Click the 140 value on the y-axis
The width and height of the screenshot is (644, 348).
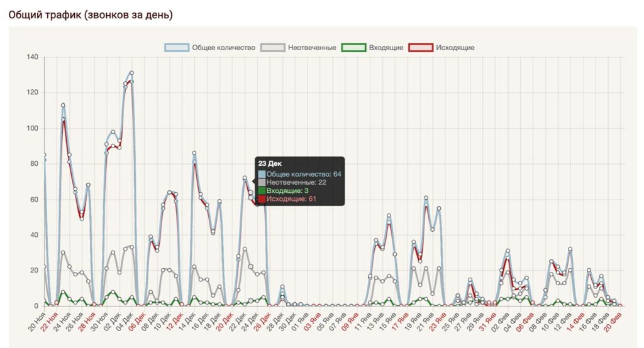32,57
